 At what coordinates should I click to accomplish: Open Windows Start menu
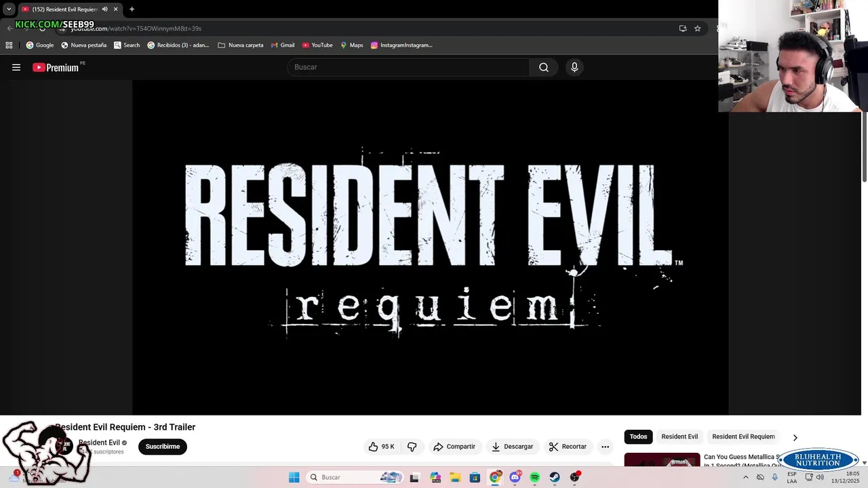point(294,477)
